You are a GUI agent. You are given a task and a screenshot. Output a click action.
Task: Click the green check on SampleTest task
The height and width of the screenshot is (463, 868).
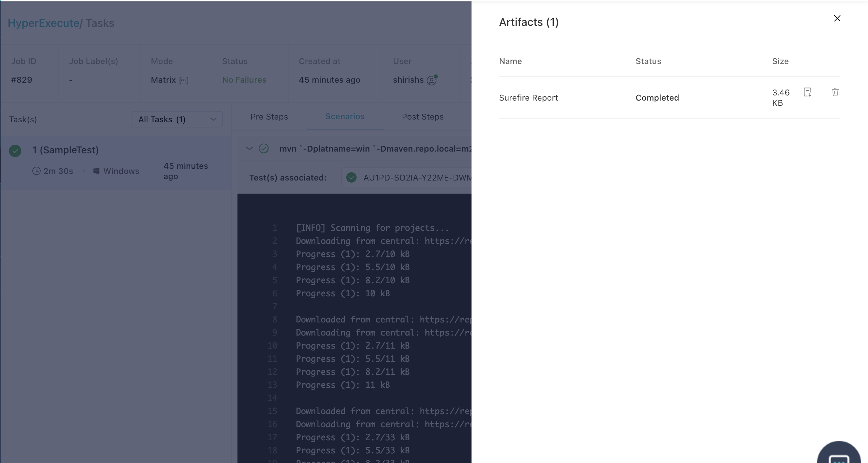coord(15,151)
